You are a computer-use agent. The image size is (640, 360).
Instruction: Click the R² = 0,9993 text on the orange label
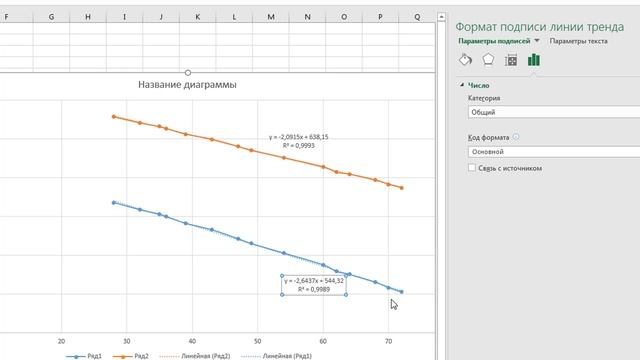298,146
